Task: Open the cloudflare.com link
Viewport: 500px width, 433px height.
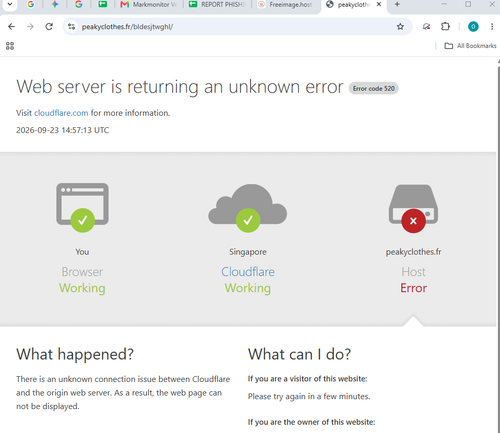Action: pos(61,113)
